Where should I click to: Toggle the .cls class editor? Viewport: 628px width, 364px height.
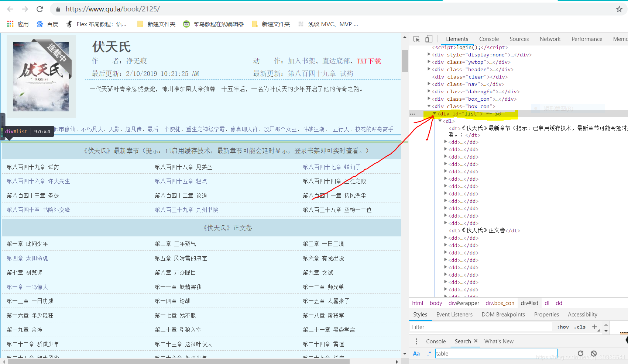(580, 327)
